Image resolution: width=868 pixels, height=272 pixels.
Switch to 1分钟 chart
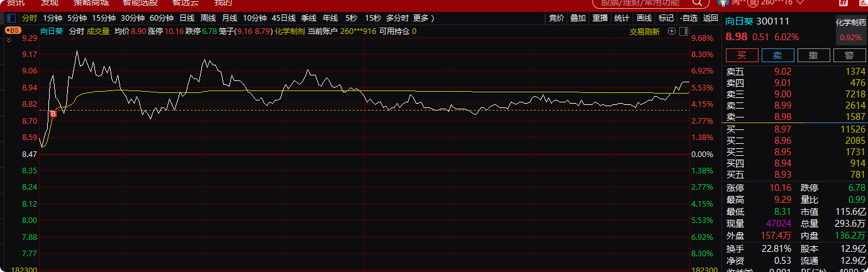point(52,18)
